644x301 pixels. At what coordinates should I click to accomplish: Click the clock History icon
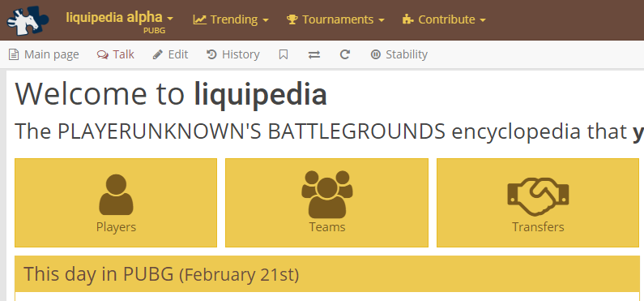(x=211, y=54)
